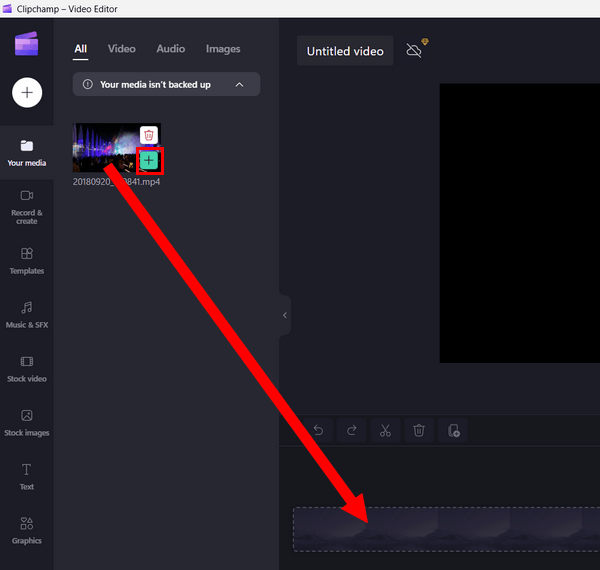Click the round plus import media button
The height and width of the screenshot is (570, 600).
[x=27, y=93]
